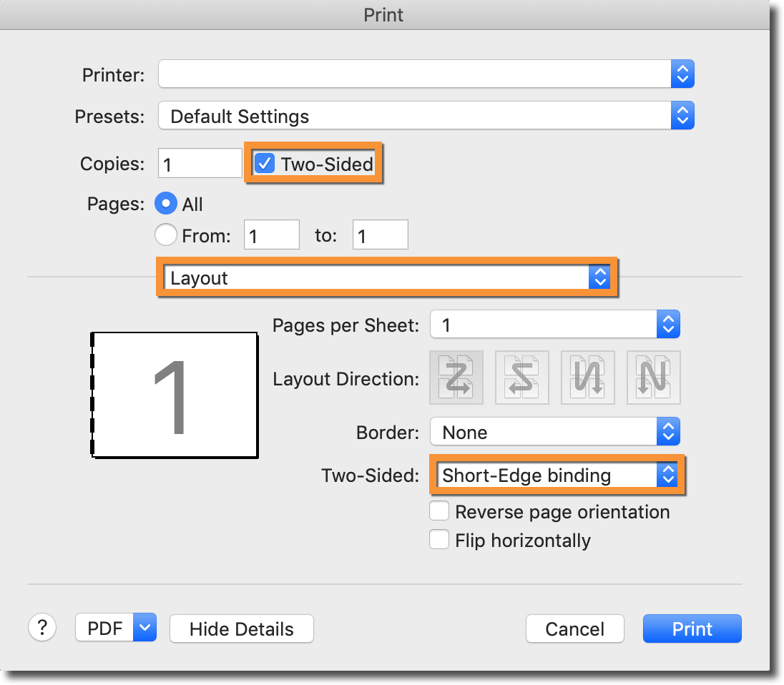Select the From page range radio button

(166, 235)
